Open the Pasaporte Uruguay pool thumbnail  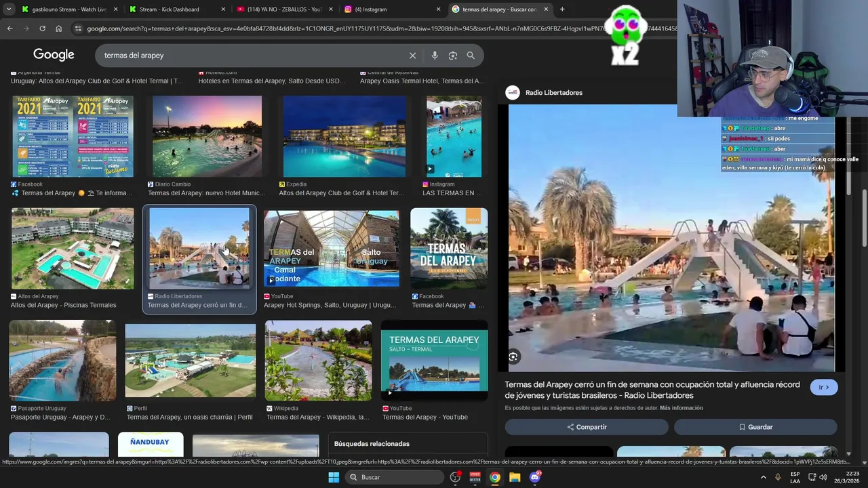[62, 361]
